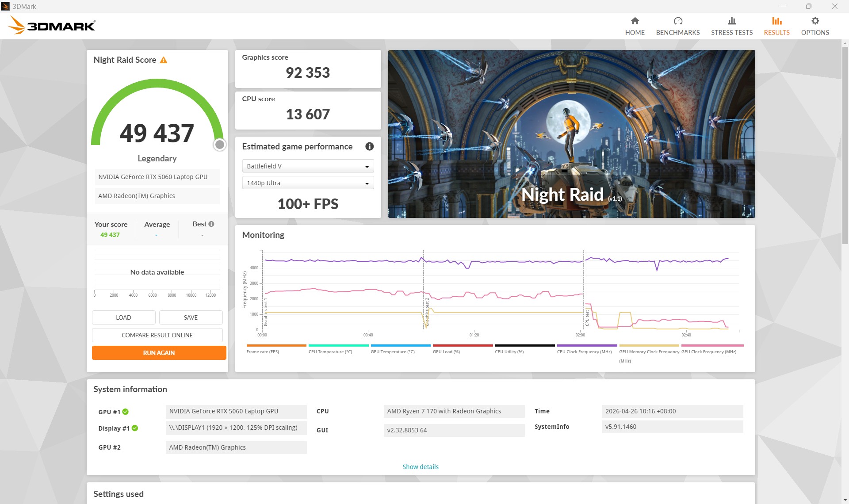This screenshot has width=849, height=504.
Task: Click Compare Result Online button
Action: tap(157, 335)
